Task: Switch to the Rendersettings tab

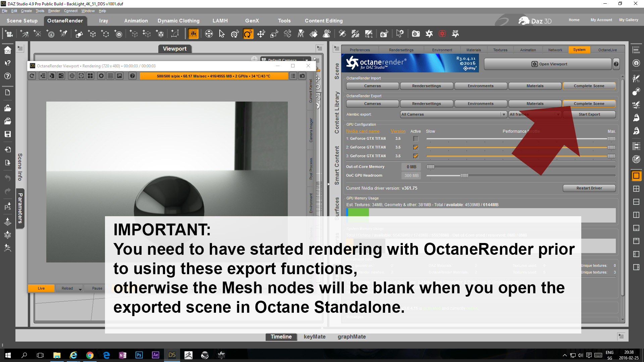Action: (x=401, y=50)
